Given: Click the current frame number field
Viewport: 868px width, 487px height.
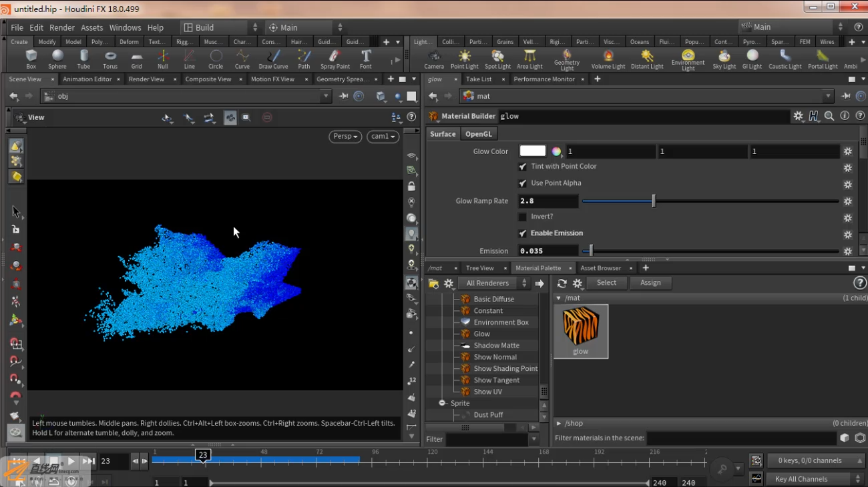Looking at the screenshot, I should 114,461.
